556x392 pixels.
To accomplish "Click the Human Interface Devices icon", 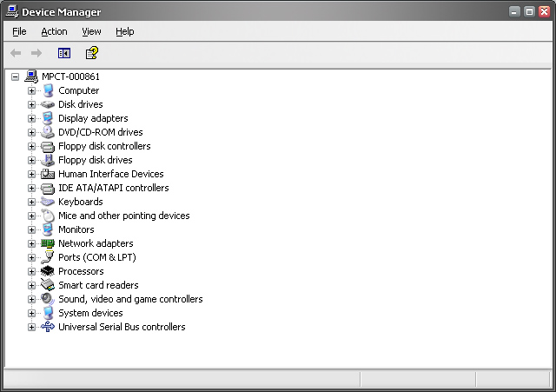I will pyautogui.click(x=48, y=174).
